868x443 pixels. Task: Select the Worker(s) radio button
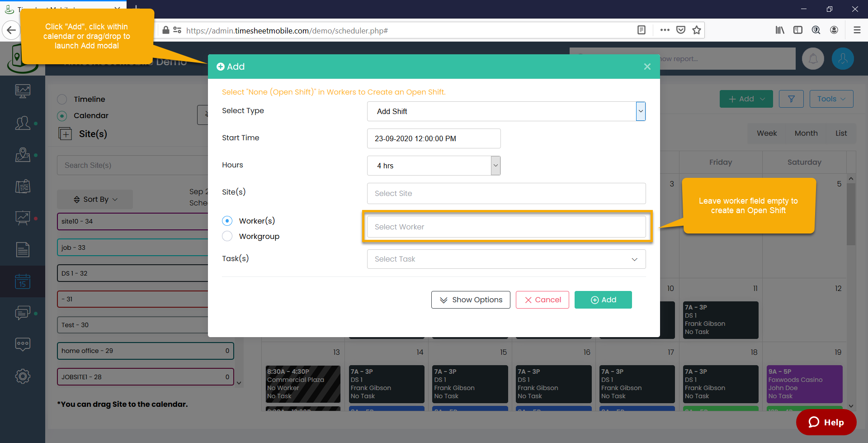pyautogui.click(x=227, y=221)
